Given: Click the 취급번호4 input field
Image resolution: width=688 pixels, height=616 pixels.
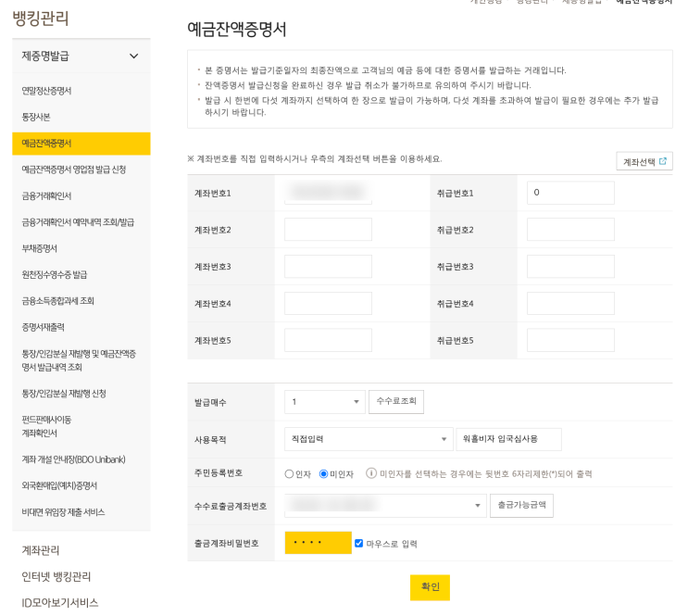Looking at the screenshot, I should pyautogui.click(x=570, y=304).
